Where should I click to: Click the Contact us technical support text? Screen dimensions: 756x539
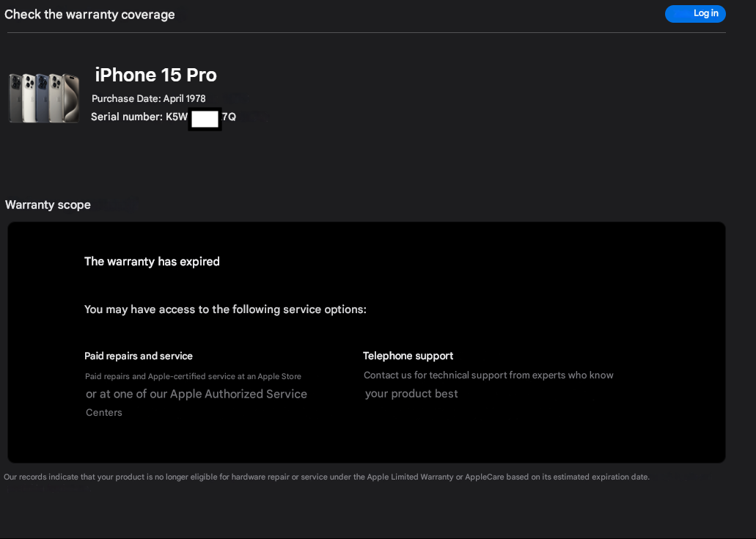pyautogui.click(x=488, y=375)
